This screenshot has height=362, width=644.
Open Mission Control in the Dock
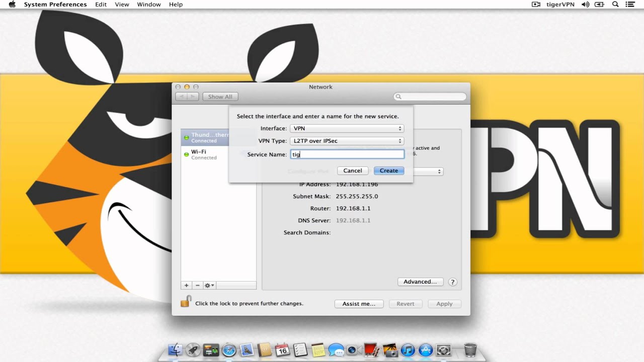[211, 350]
